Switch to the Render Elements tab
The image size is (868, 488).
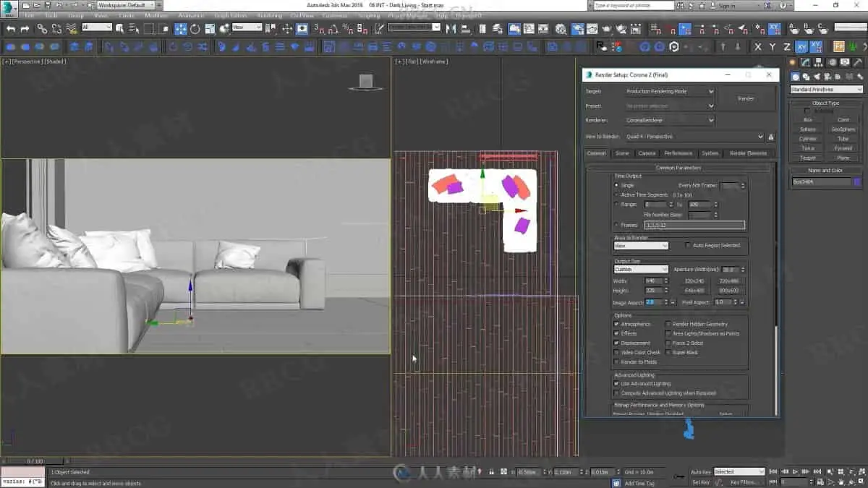click(x=748, y=153)
